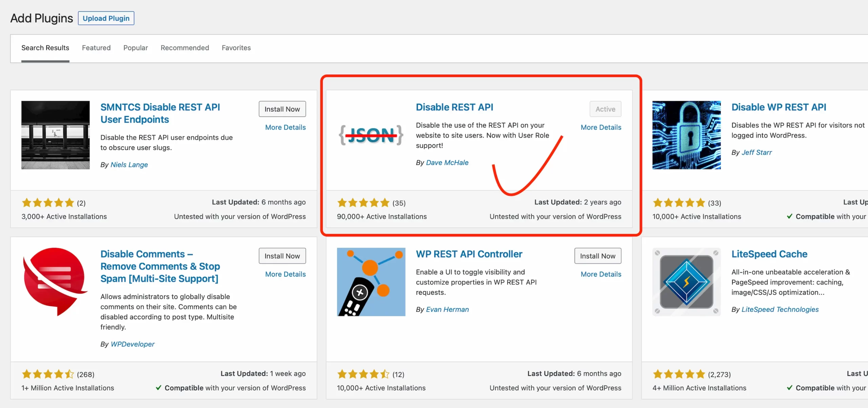Open the Disable Comments red speech bubble icon
Image resolution: width=868 pixels, height=408 pixels.
point(56,282)
